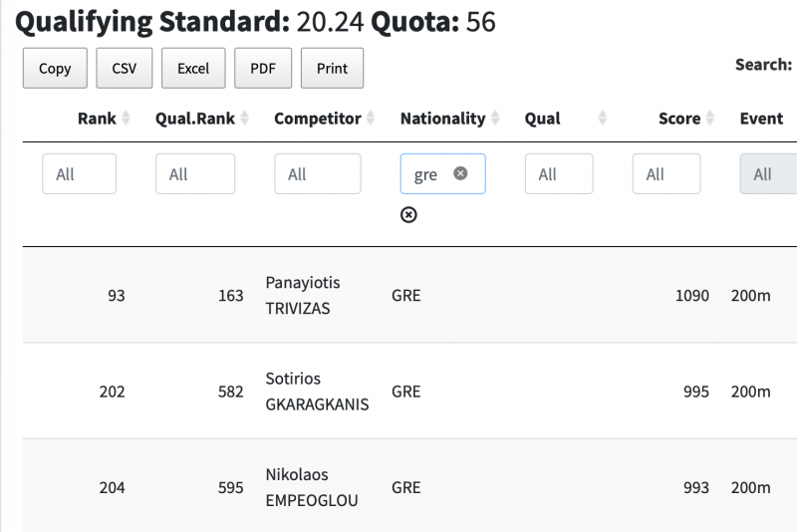Focus the Rank filter input
797x532 pixels.
tap(80, 174)
